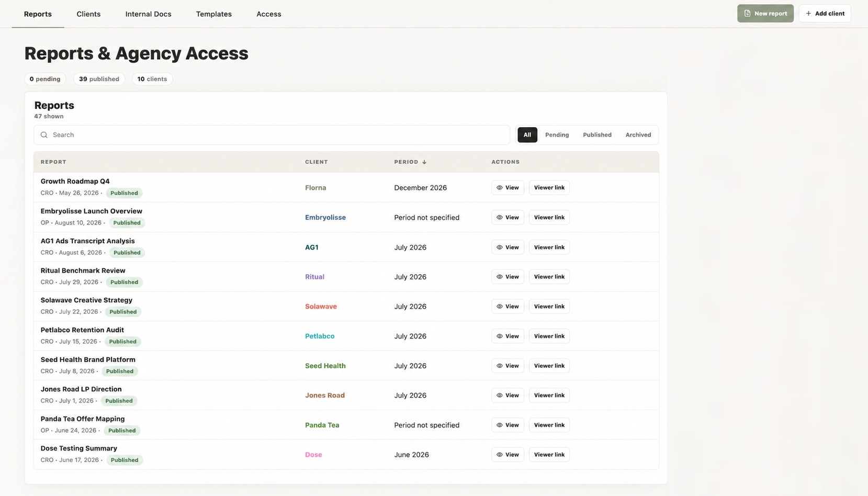Open the Dose client link
The width and height of the screenshot is (868, 496).
pos(313,455)
